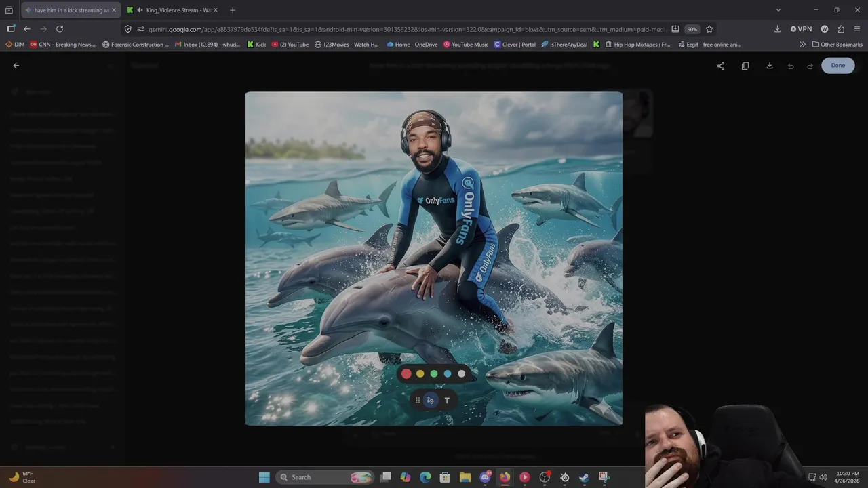Launch Microsoft Copilot from the taskbar
The width and height of the screenshot is (868, 488).
[x=406, y=477]
